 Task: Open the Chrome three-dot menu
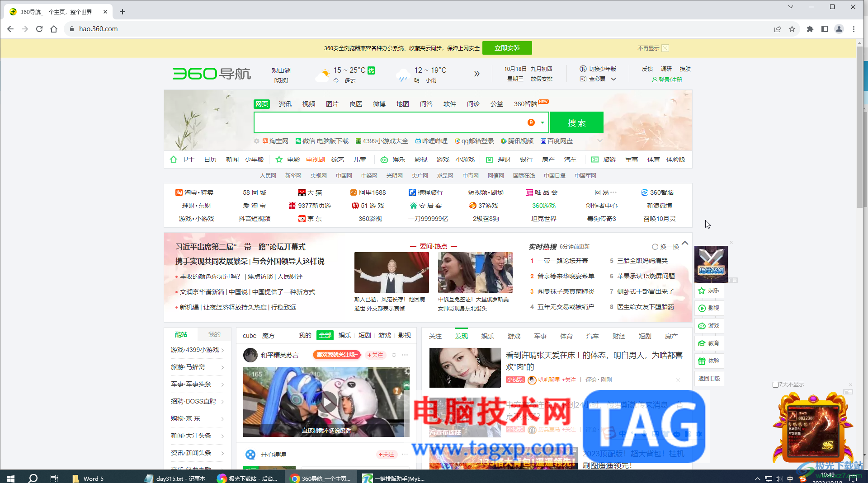tap(854, 29)
